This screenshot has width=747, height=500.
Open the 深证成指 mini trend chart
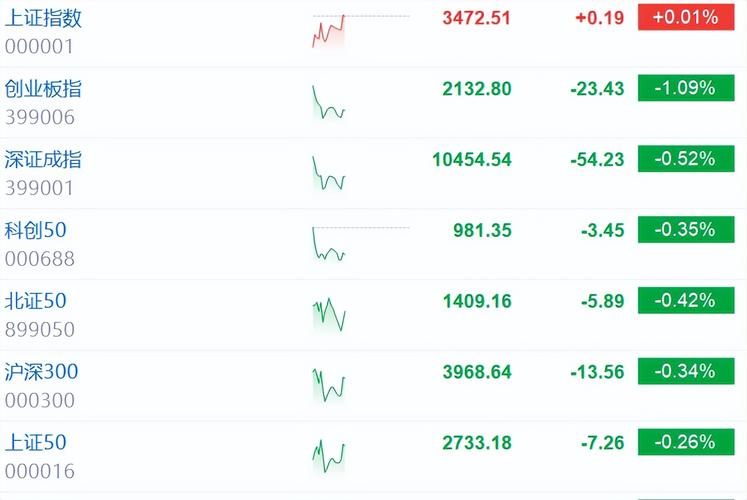pos(329,174)
